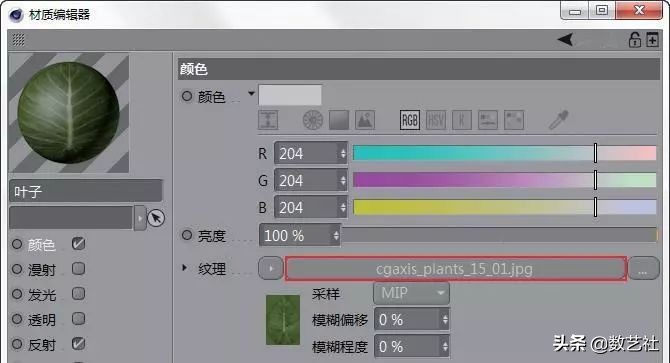Toggle the lock icon in the header
The width and height of the screenshot is (670, 363).
pyautogui.click(x=635, y=40)
